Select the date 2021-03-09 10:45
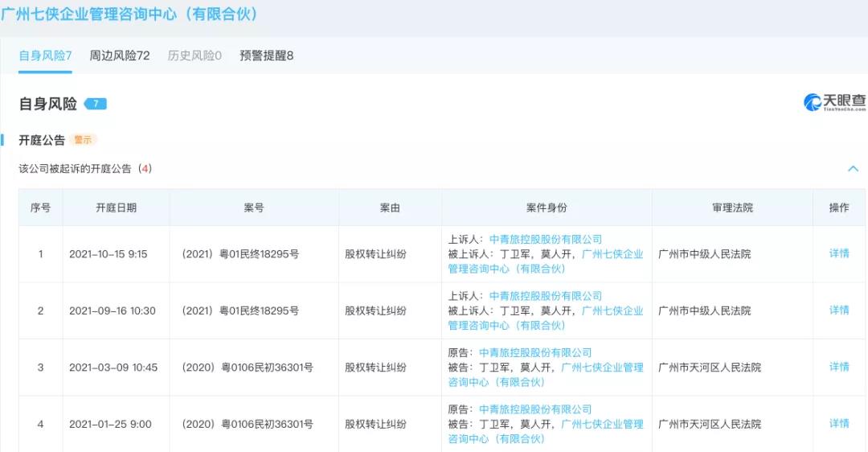The height and width of the screenshot is (452, 868). (113, 368)
